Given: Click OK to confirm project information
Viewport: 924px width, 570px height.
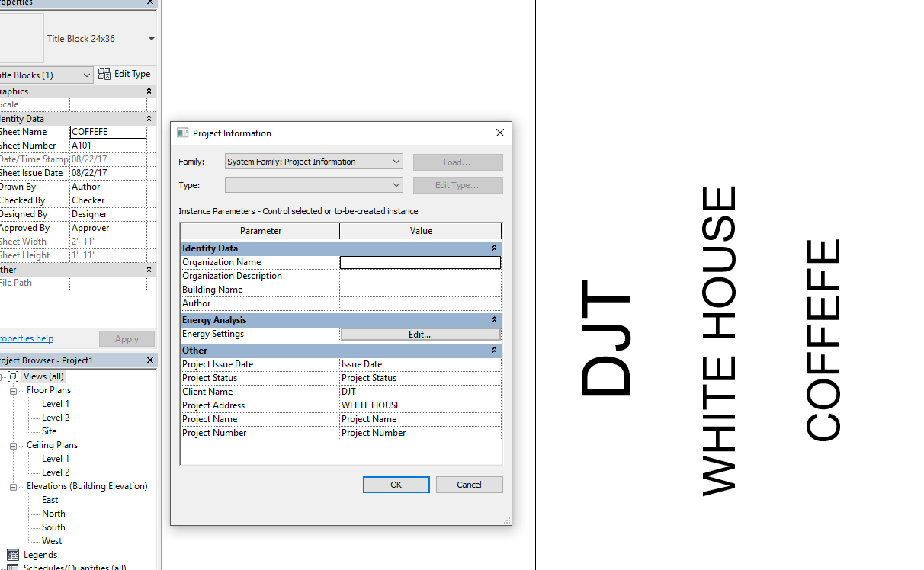Looking at the screenshot, I should [396, 484].
